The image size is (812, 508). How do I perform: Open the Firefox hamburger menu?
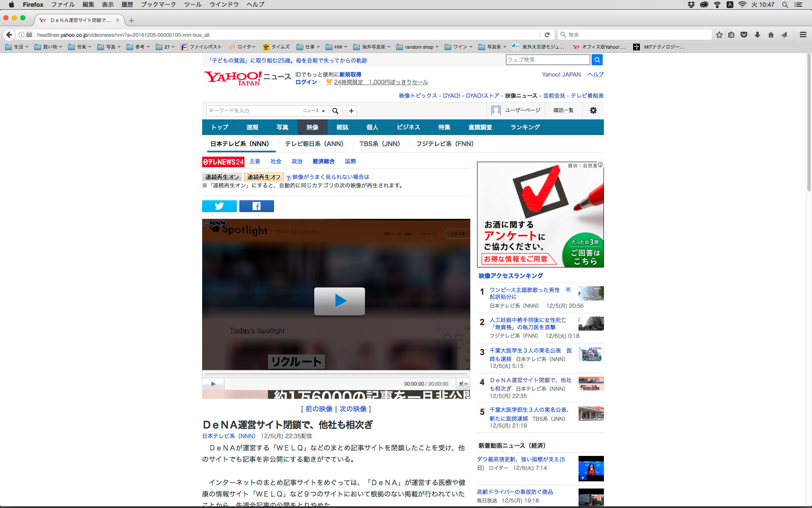[x=803, y=35]
